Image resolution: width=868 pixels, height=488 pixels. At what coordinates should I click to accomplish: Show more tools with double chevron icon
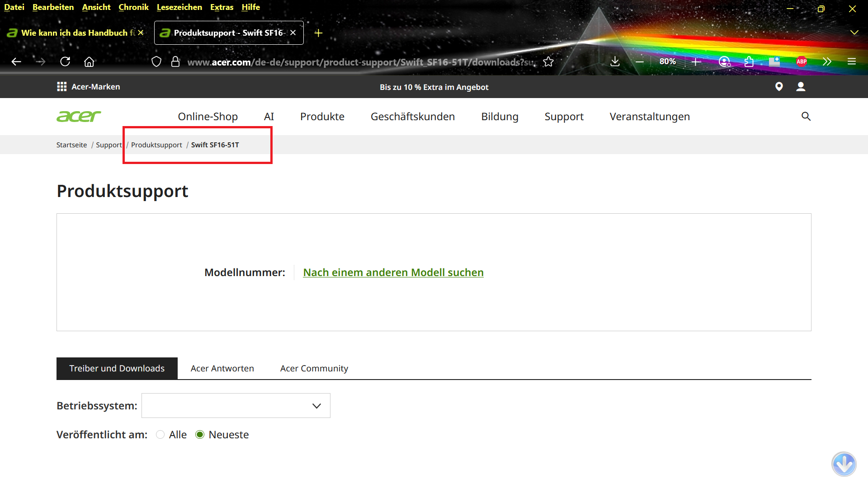[827, 62]
